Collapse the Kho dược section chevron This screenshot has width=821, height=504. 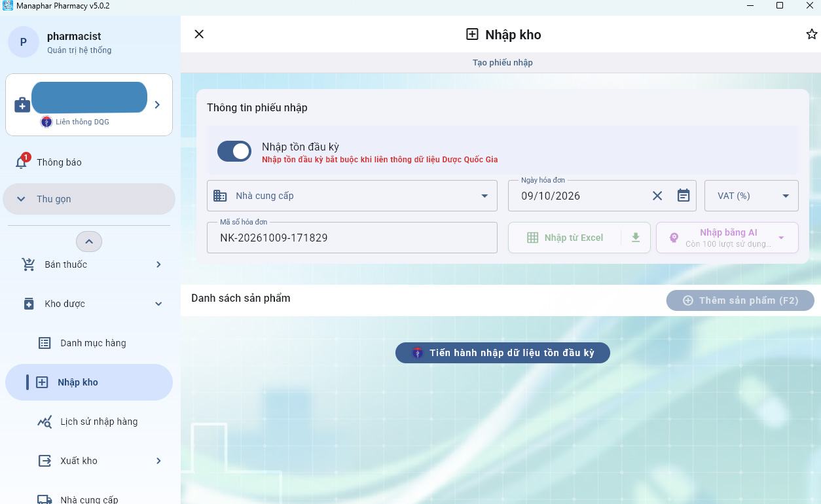(158, 304)
